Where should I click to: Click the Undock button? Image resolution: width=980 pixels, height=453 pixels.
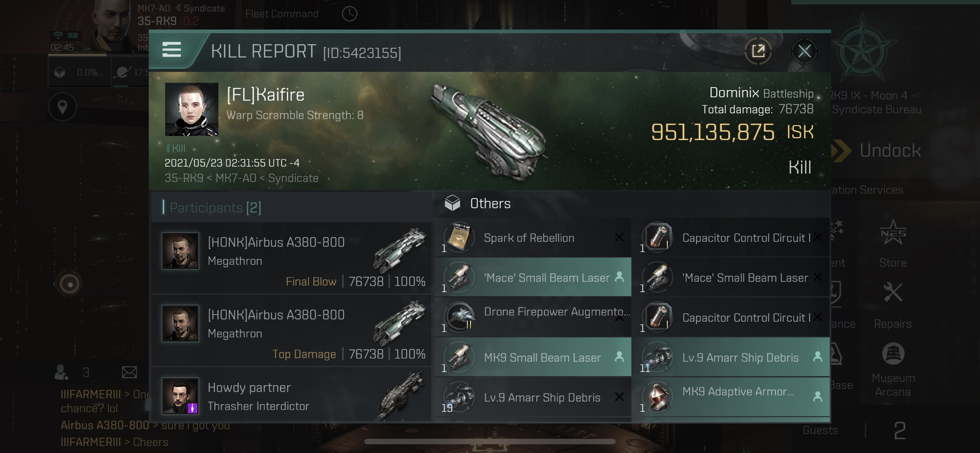point(890,151)
